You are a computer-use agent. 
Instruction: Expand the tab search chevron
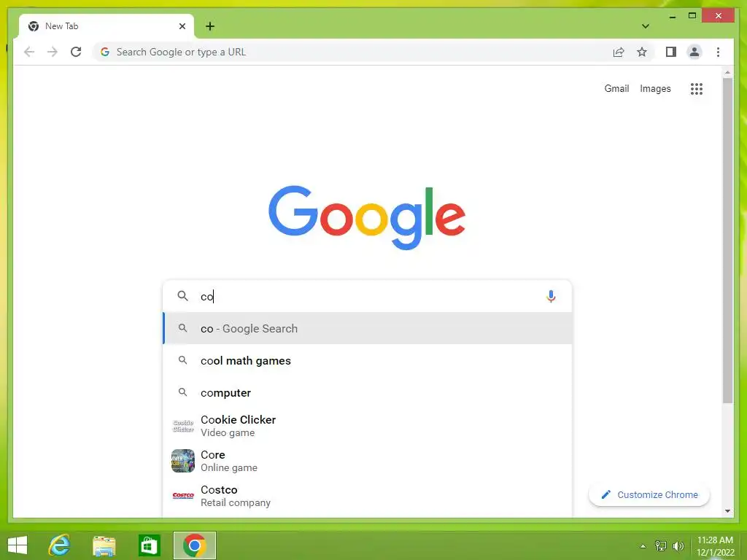pyautogui.click(x=646, y=26)
